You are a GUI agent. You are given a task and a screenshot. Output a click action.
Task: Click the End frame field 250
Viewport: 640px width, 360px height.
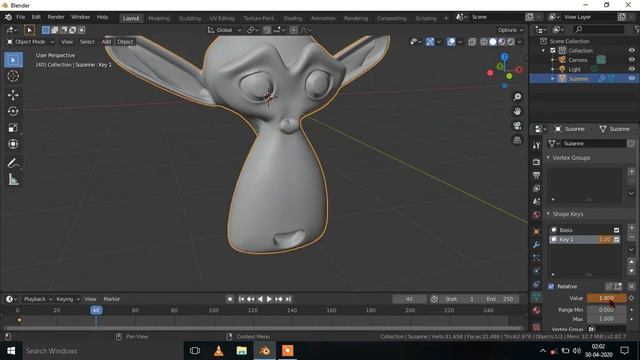[x=500, y=299]
